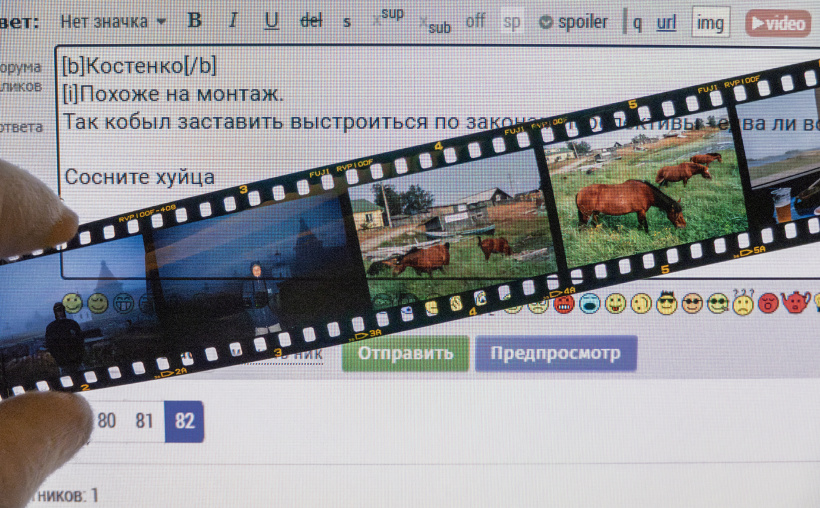Insert the red teapot emoji
Viewport: 820px width, 508px height.
(797, 302)
